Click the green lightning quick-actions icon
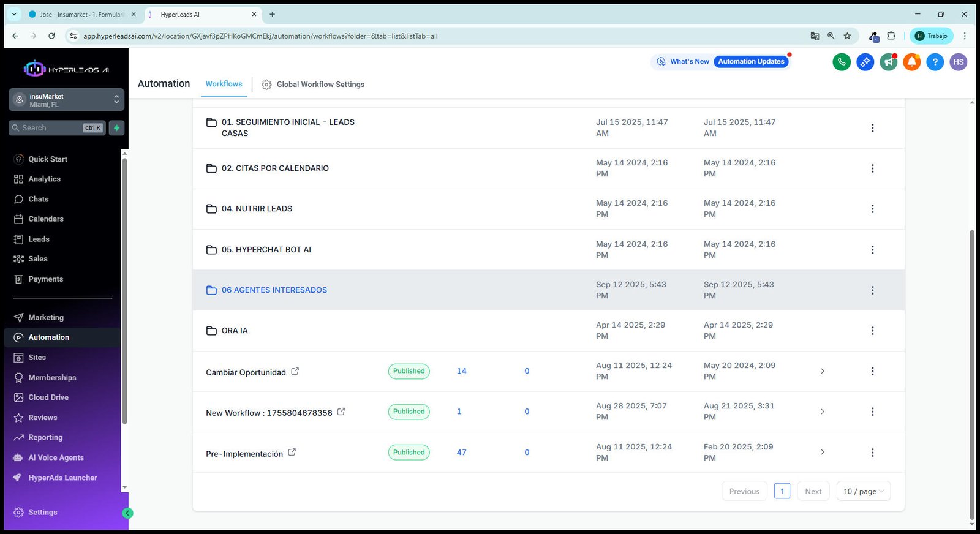 coord(116,127)
